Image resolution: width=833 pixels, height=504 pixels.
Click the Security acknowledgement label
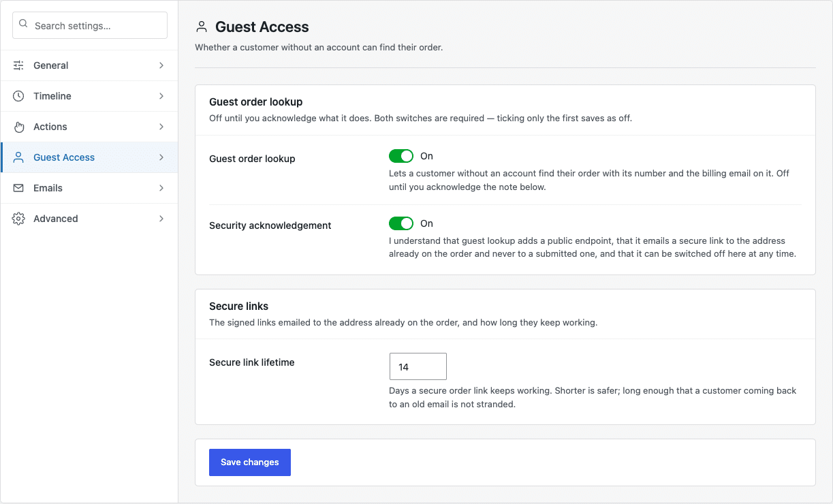click(270, 225)
